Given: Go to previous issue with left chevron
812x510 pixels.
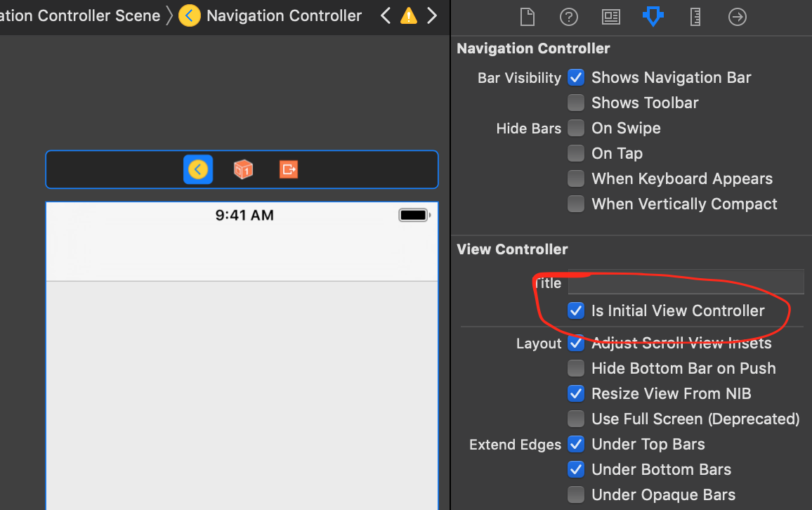Looking at the screenshot, I should [385, 15].
